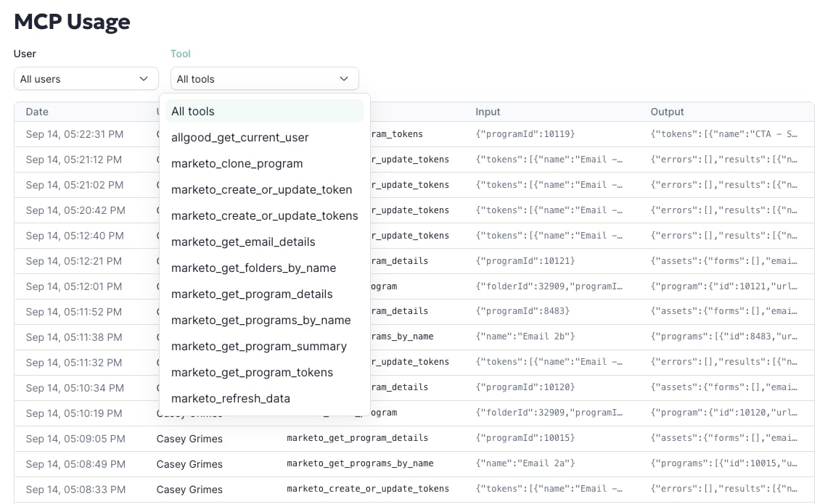Select marketo_get_program_summary option
This screenshot has height=504, width=833.
pos(259,346)
